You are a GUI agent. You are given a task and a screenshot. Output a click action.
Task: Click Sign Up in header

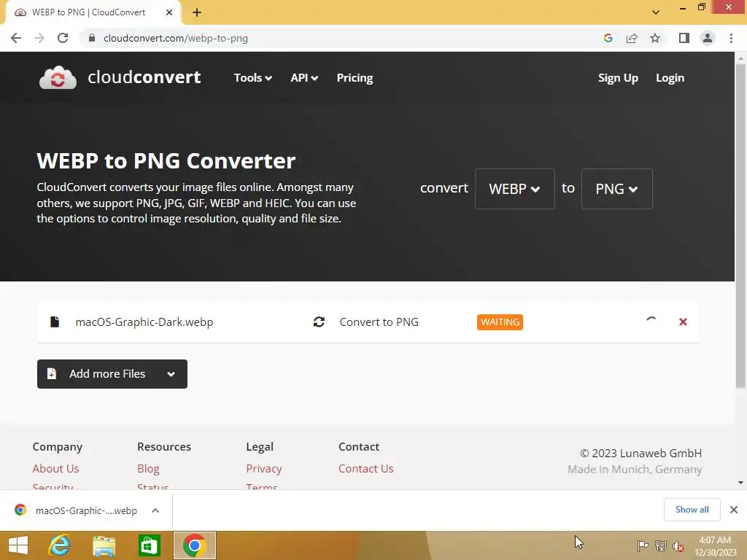618,77
